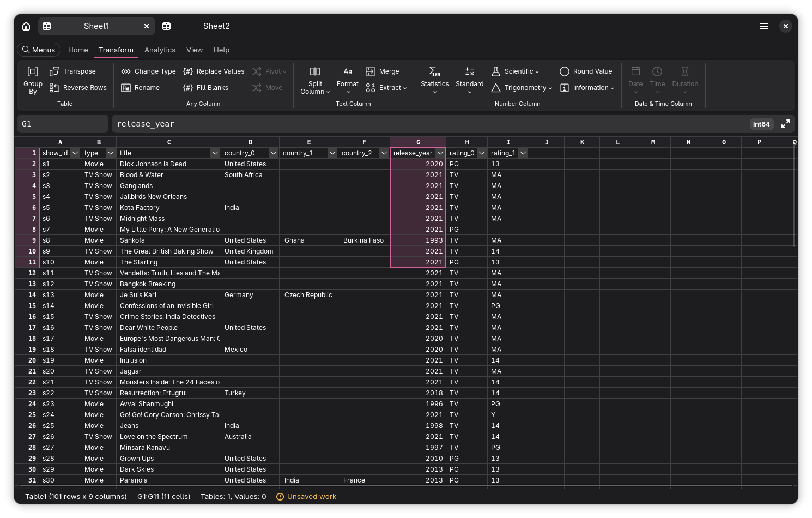The height and width of the screenshot is (518, 812).
Task: Open the Format text dropdown
Action: (348, 80)
